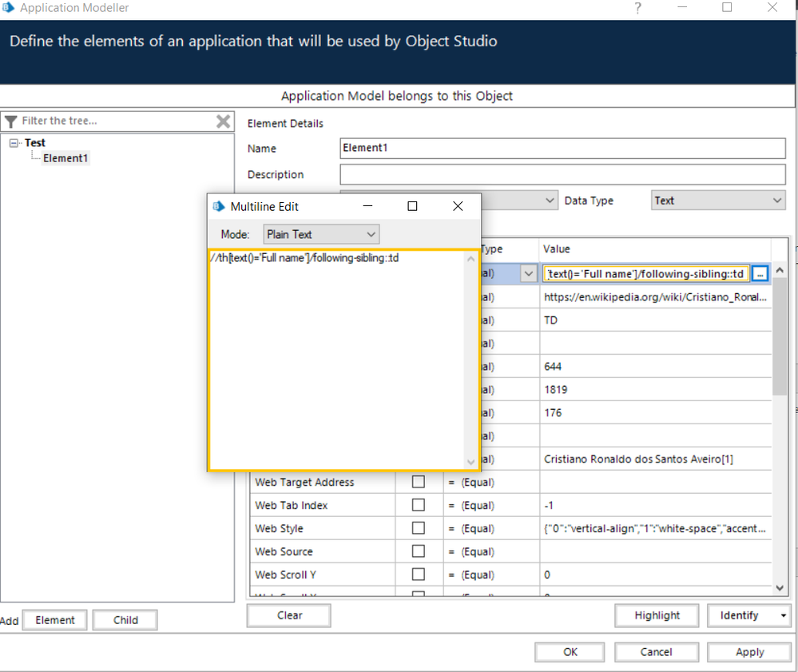The image size is (798, 672).
Task: Click the Highlight button
Action: click(x=657, y=615)
